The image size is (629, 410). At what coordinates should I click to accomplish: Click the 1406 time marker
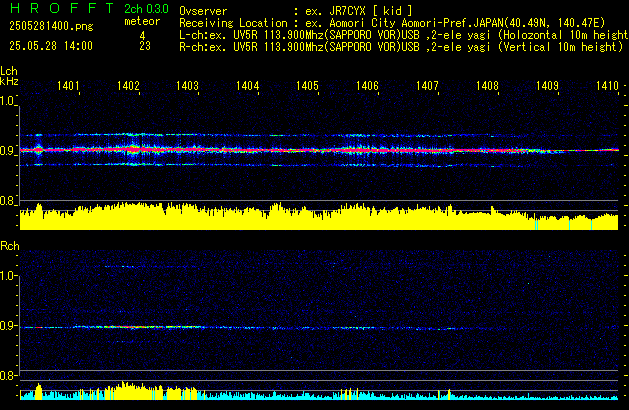pos(367,86)
